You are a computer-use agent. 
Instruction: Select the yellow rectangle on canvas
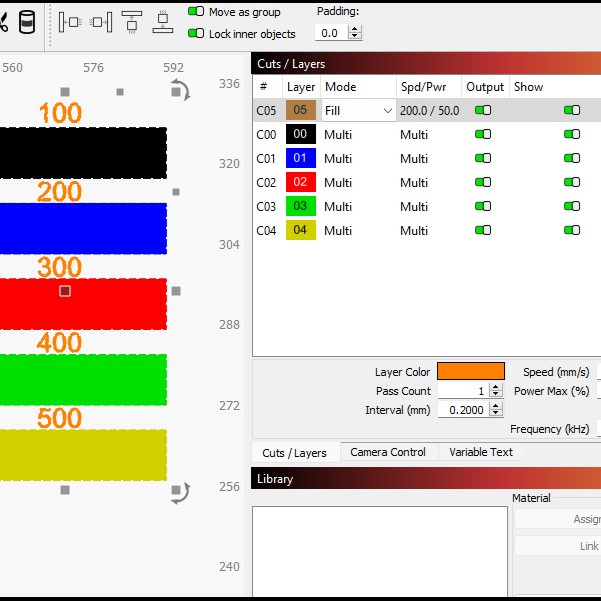pos(83,455)
